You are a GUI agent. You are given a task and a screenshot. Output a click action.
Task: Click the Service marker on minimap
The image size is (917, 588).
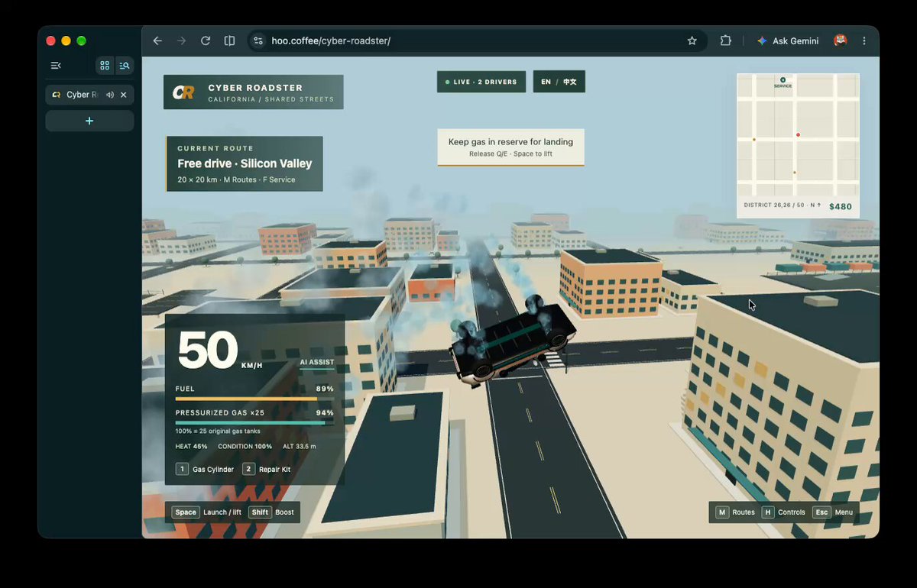(x=783, y=81)
